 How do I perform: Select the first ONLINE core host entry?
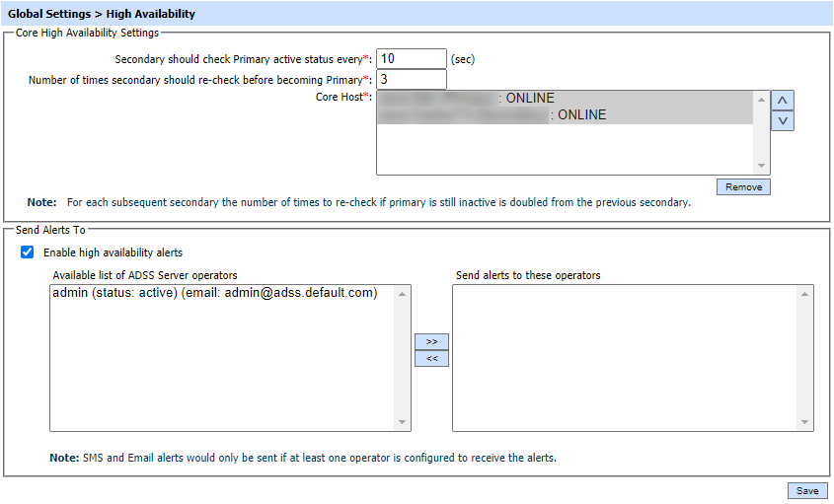[464, 99]
